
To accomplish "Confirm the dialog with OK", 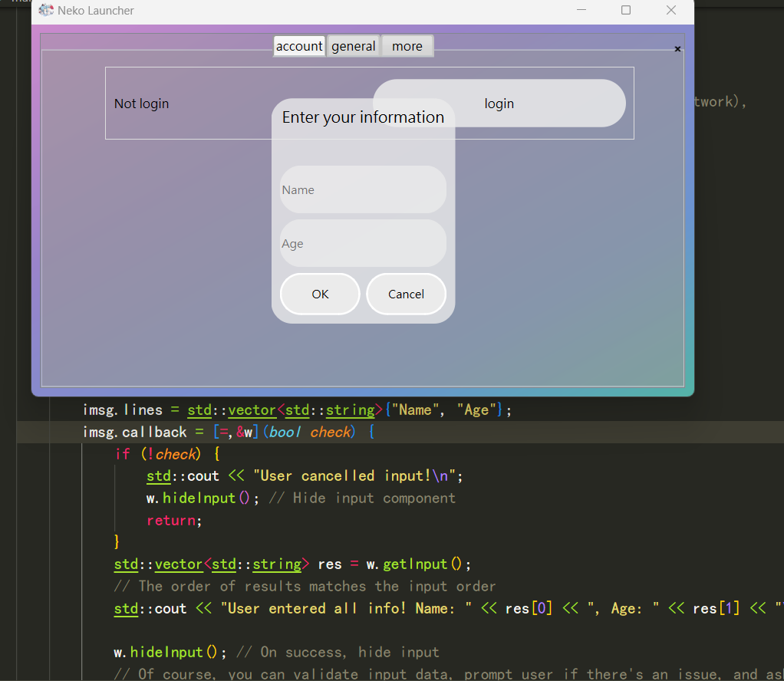I will click(x=320, y=294).
